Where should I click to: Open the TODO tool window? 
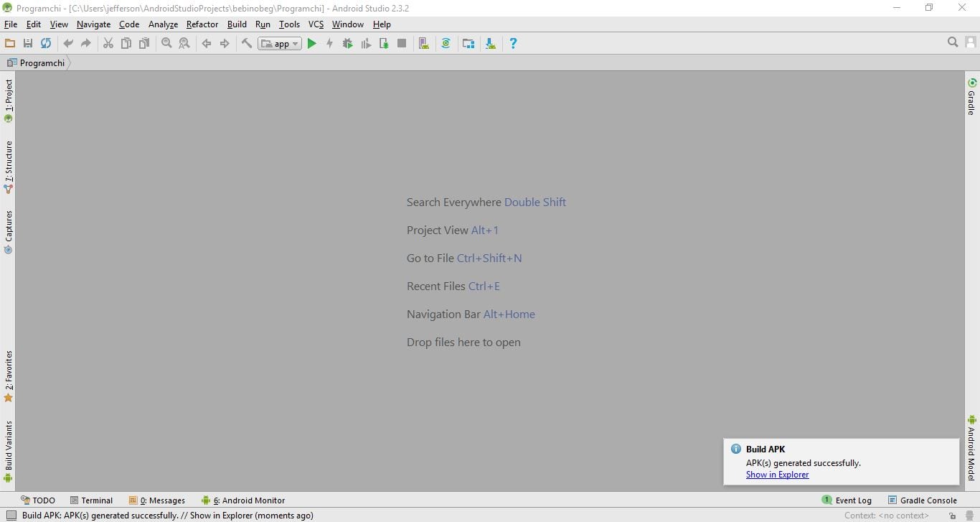click(x=38, y=500)
